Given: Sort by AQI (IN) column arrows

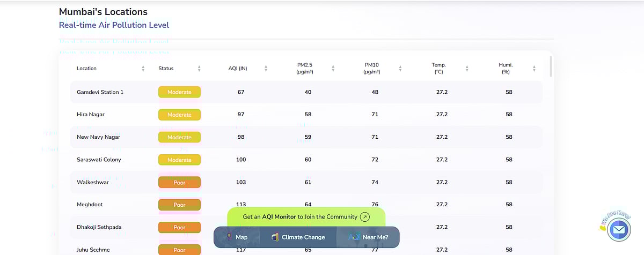Looking at the screenshot, I should point(266,69).
